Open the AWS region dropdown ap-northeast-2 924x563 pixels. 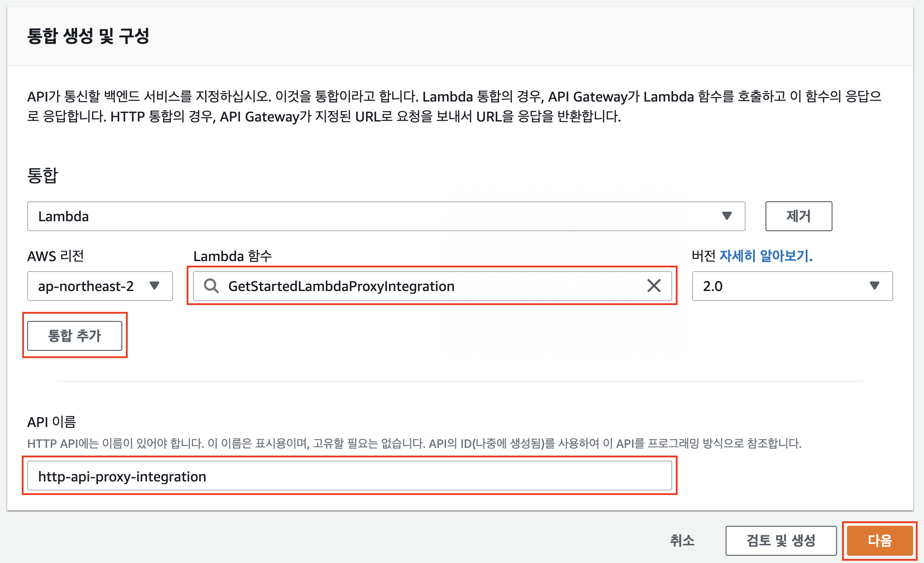[x=100, y=286]
